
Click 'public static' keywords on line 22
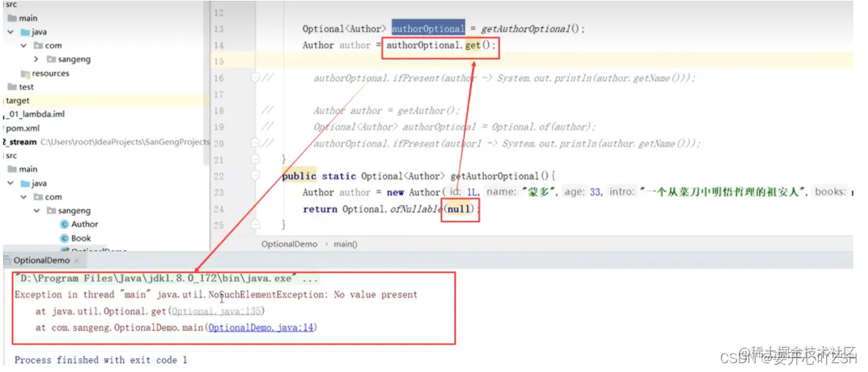click(320, 176)
